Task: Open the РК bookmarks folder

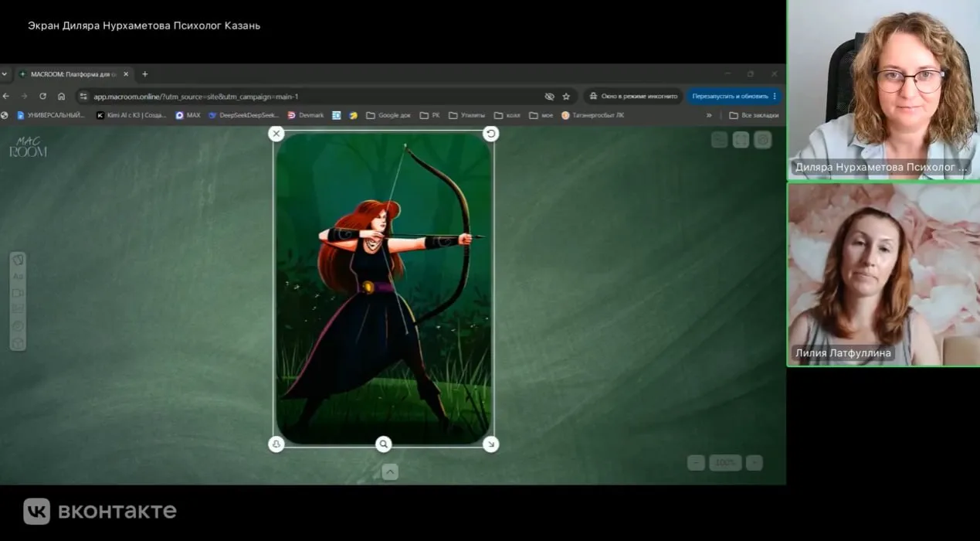Action: (x=430, y=115)
